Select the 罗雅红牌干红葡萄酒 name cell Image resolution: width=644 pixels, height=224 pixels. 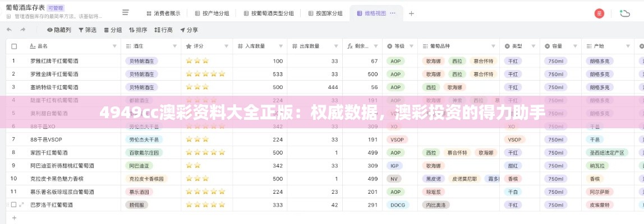coord(54,61)
